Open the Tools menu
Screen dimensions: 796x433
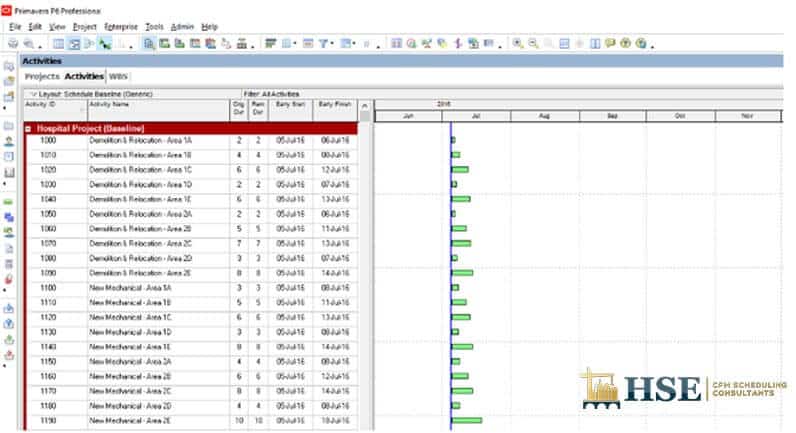154,26
